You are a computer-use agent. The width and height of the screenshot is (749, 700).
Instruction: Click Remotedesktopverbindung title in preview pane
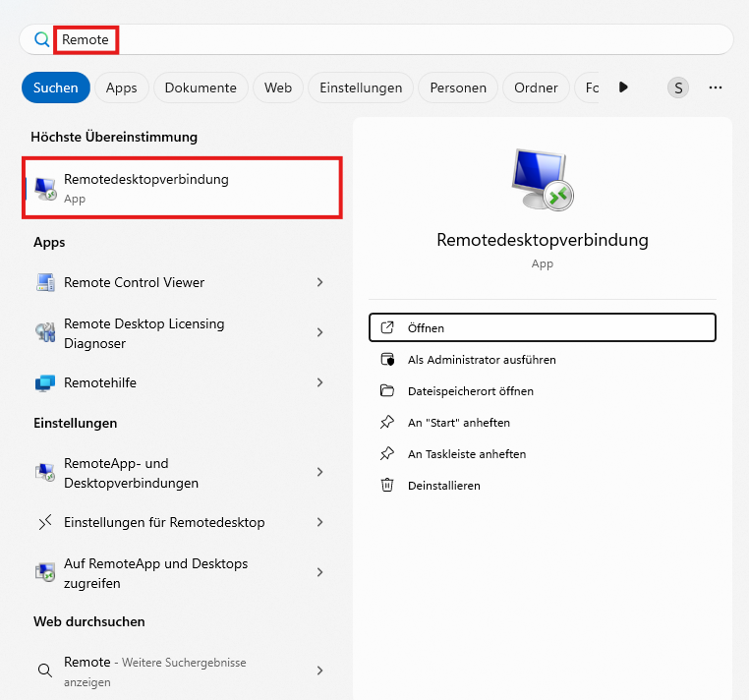point(543,240)
